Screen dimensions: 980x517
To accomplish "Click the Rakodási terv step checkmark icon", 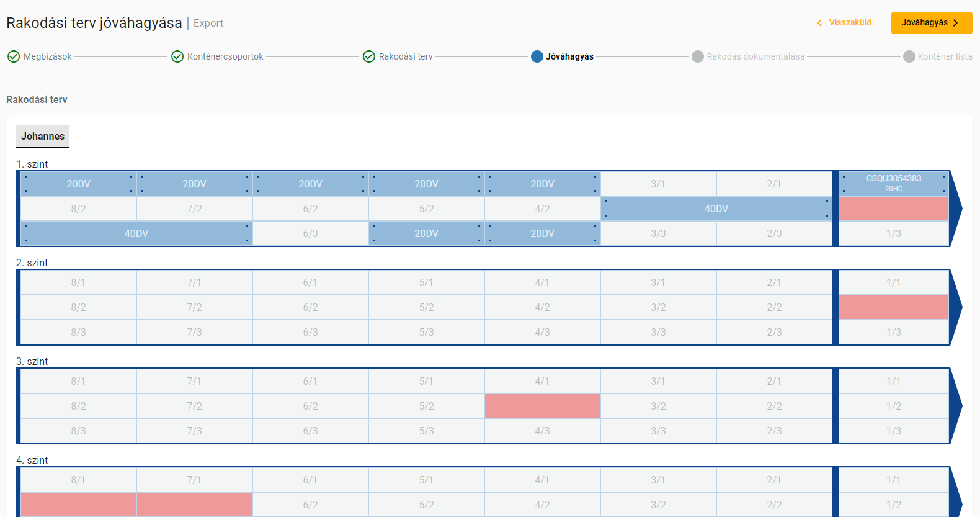I will pos(369,56).
